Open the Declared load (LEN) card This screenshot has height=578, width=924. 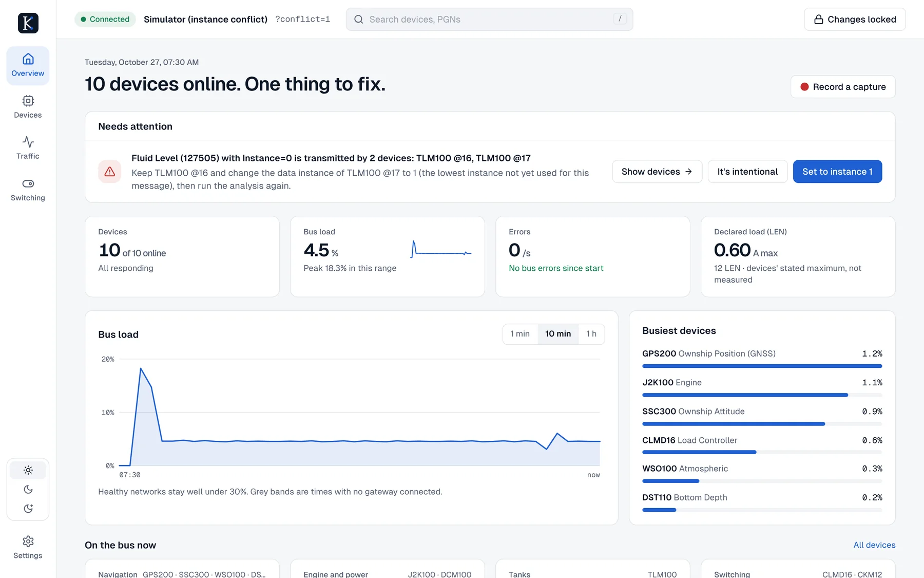798,256
